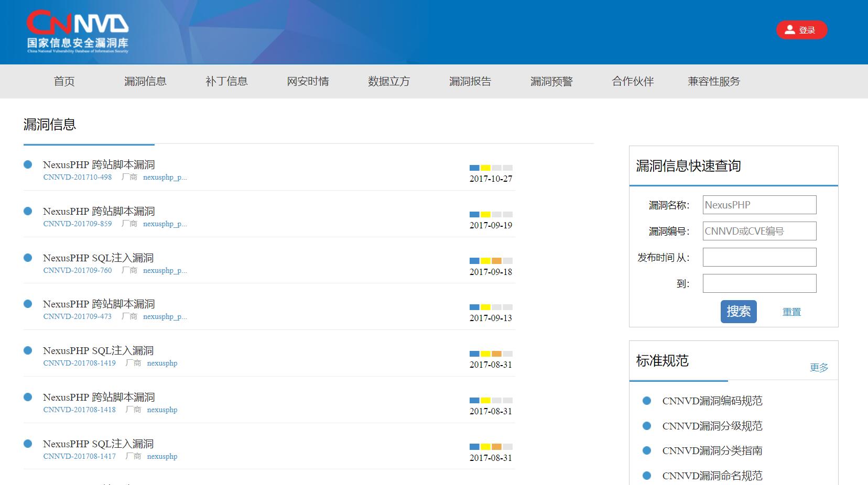Screen dimensions: 868x485
Task: Click the 登录 login button
Action: click(801, 30)
